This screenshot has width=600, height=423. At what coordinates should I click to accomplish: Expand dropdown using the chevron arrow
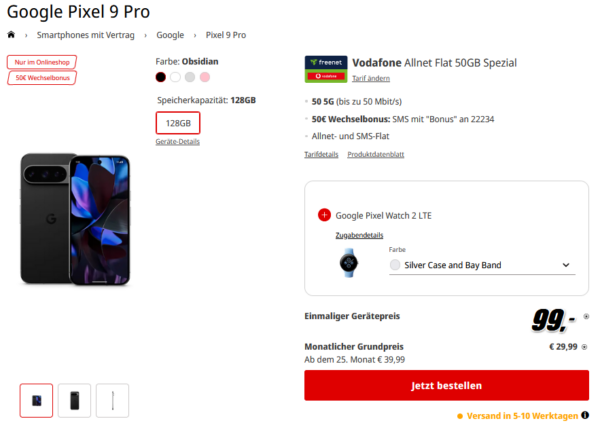tap(566, 265)
